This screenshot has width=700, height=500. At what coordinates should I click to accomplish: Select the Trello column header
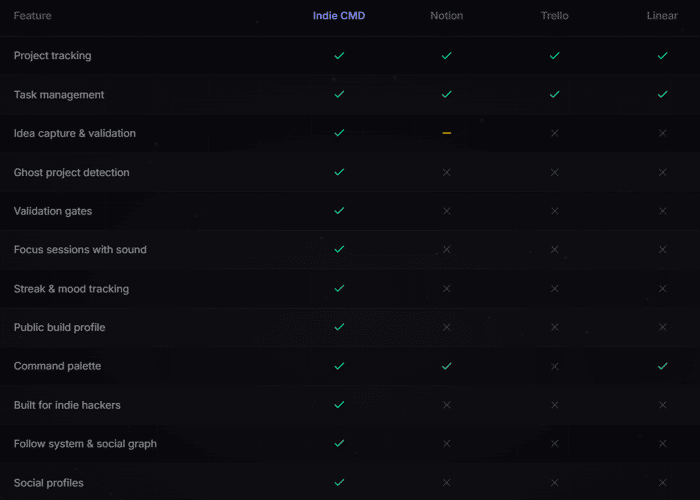point(554,16)
